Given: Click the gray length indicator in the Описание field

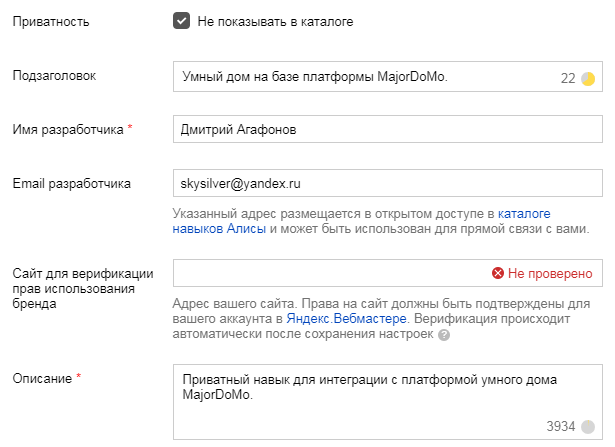Looking at the screenshot, I should tap(588, 427).
